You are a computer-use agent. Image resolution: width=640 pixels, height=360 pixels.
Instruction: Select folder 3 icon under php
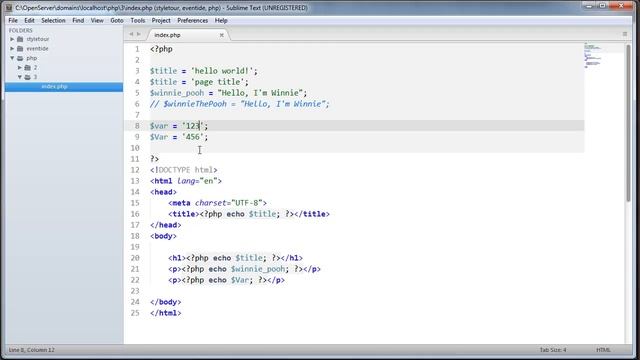[x=27, y=77]
